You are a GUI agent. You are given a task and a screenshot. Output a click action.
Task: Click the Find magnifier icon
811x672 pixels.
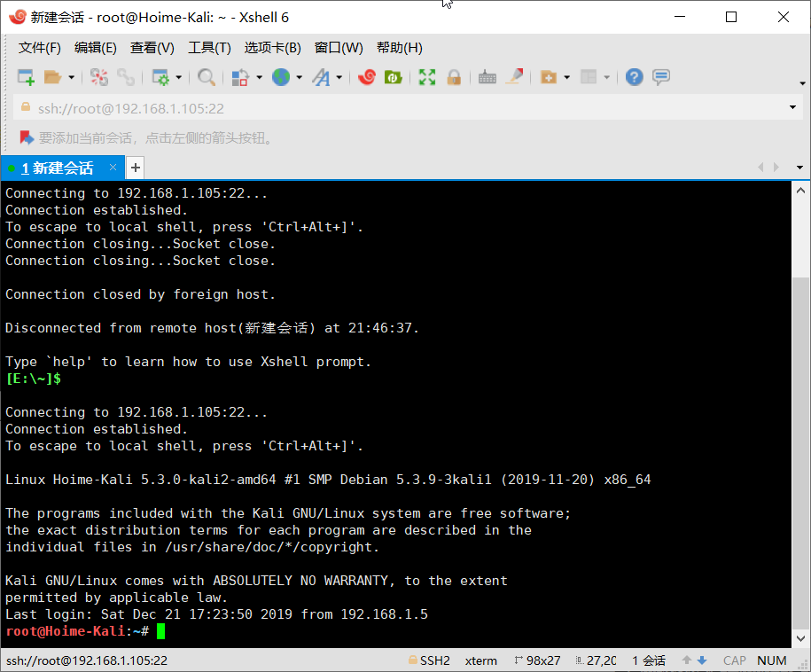tap(207, 78)
